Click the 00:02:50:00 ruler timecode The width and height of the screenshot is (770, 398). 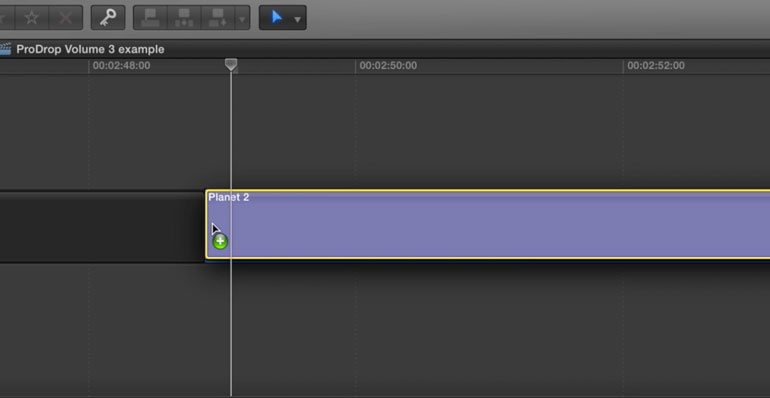tap(388, 65)
